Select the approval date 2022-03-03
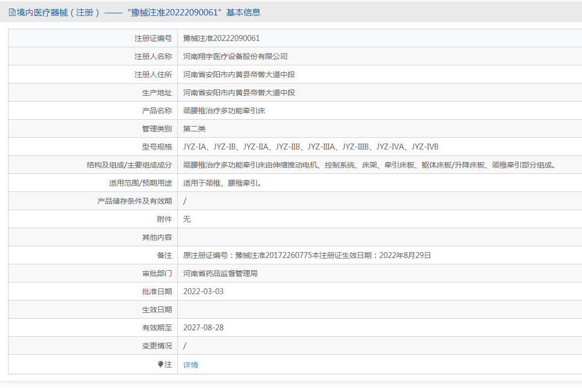Image resolution: width=582 pixels, height=392 pixels. 203,291
